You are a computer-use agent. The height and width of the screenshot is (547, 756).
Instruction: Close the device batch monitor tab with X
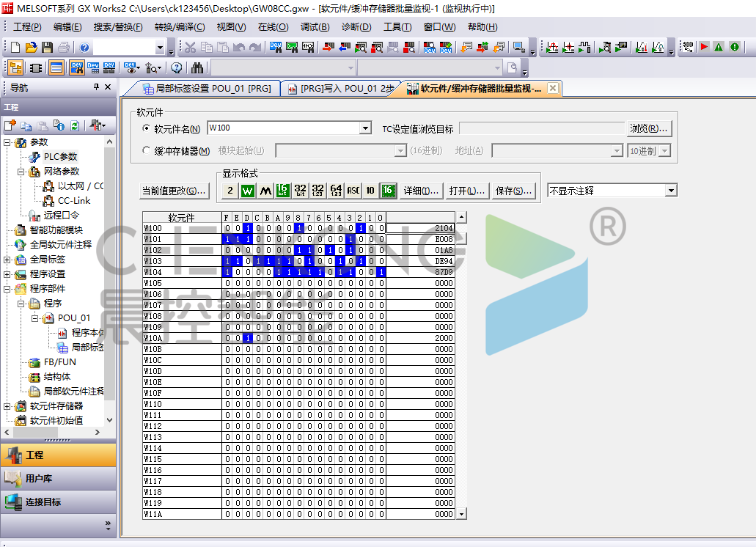(553, 88)
